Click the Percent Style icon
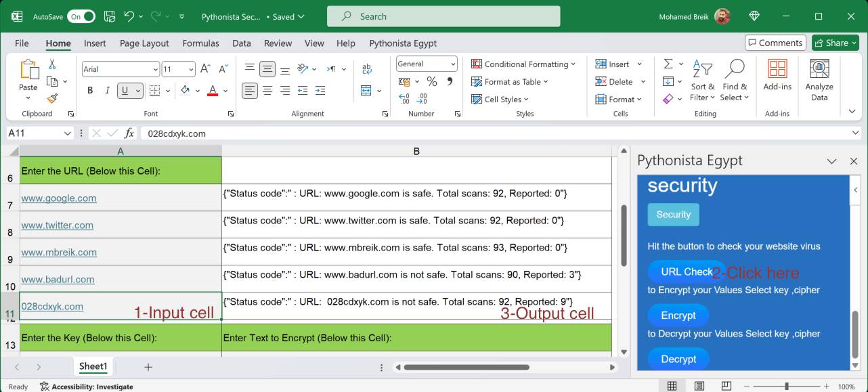The height and width of the screenshot is (392, 868). pyautogui.click(x=431, y=81)
